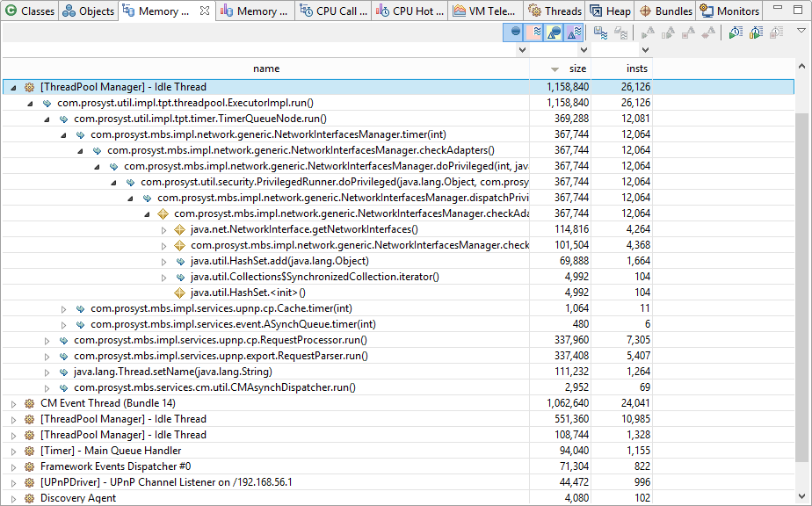Click the green play timer icon
812x506 pixels.
735,33
